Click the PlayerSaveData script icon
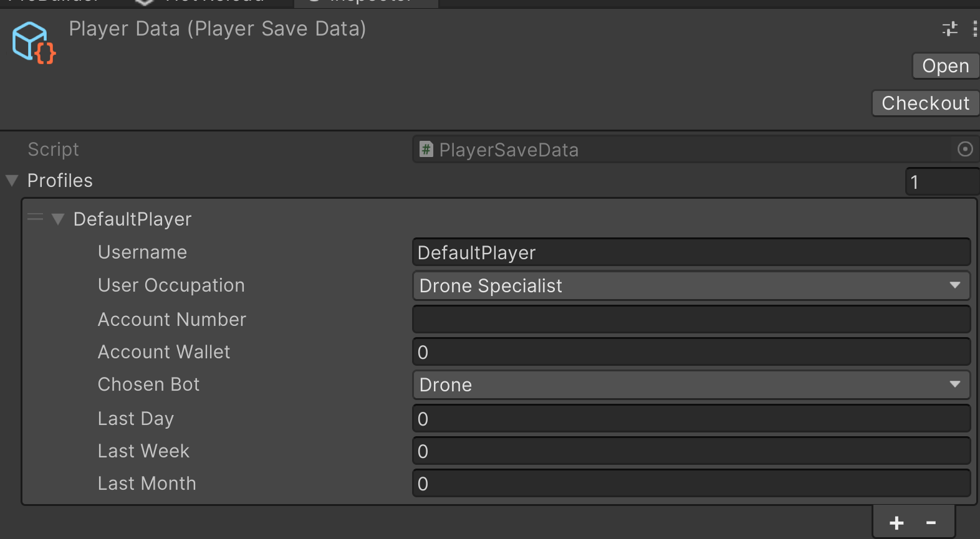This screenshot has width=980, height=539. (x=426, y=150)
